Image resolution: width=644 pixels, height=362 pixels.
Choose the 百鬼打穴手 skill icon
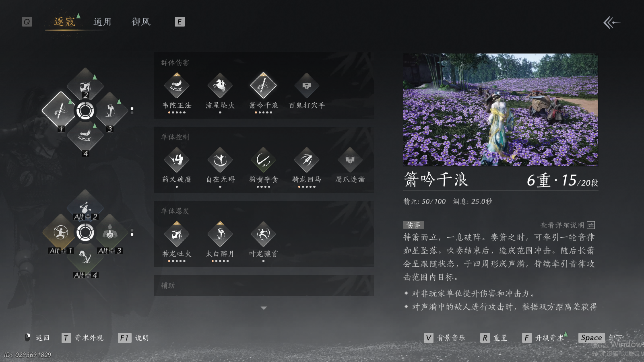click(x=307, y=86)
